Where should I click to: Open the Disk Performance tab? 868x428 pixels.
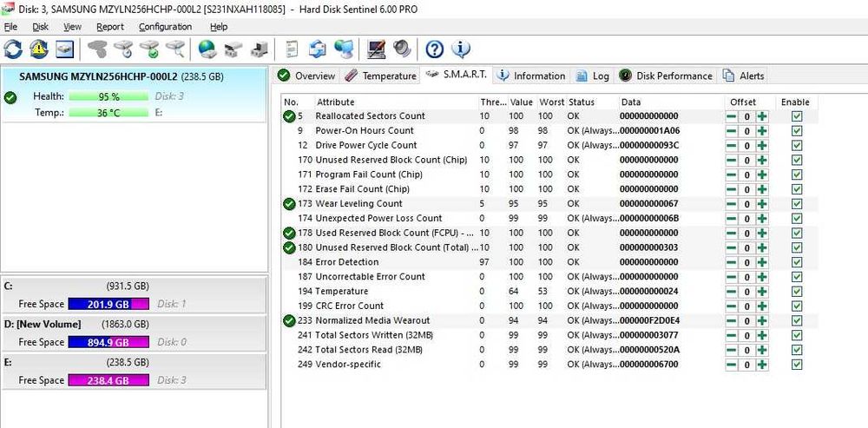coord(666,76)
